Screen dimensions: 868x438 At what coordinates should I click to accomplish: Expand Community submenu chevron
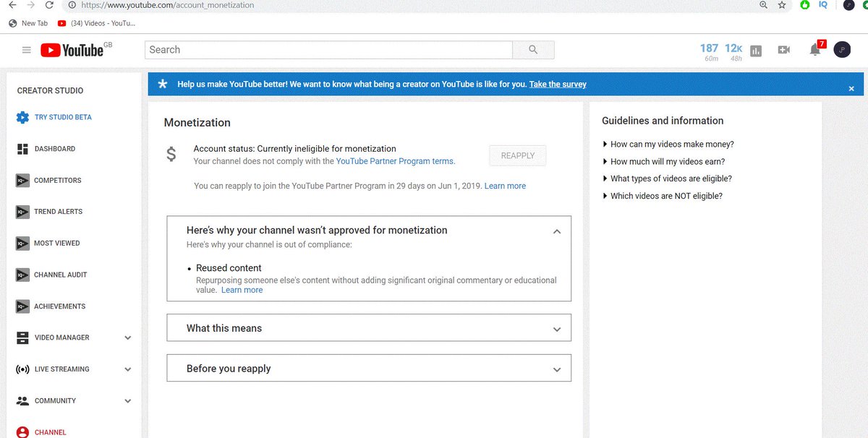tap(128, 400)
